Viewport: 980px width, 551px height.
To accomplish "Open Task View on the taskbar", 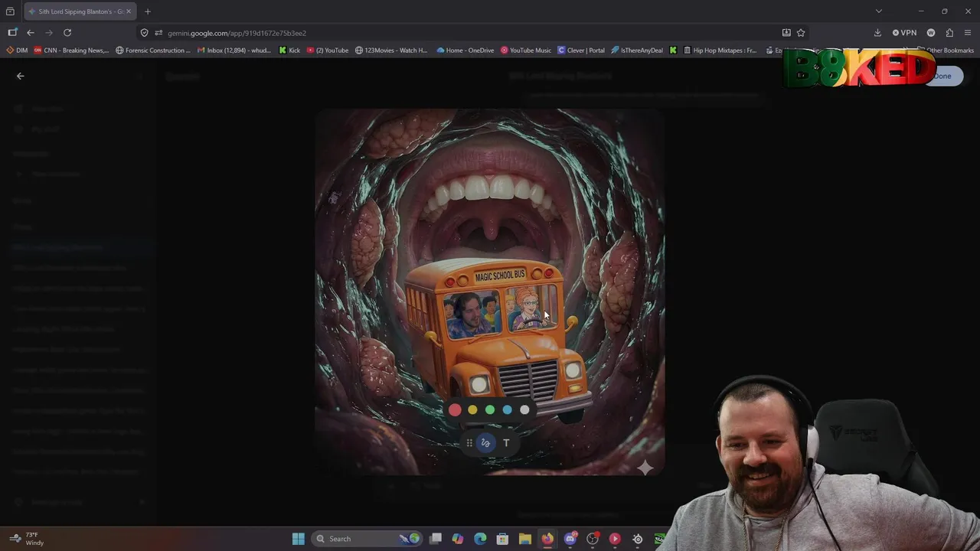I will tap(436, 539).
